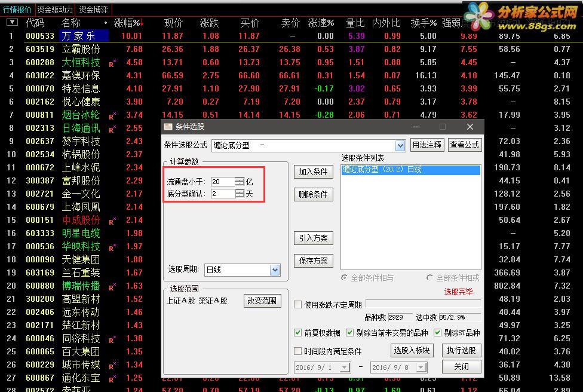Select stock row 002162 悦心健康

(x=290, y=102)
